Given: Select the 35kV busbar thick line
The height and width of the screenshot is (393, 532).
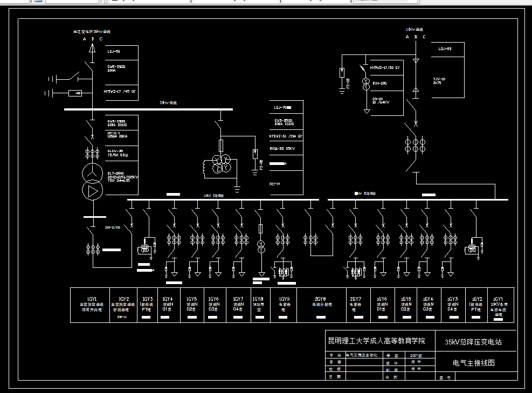Looking at the screenshot, I should tap(148, 109).
